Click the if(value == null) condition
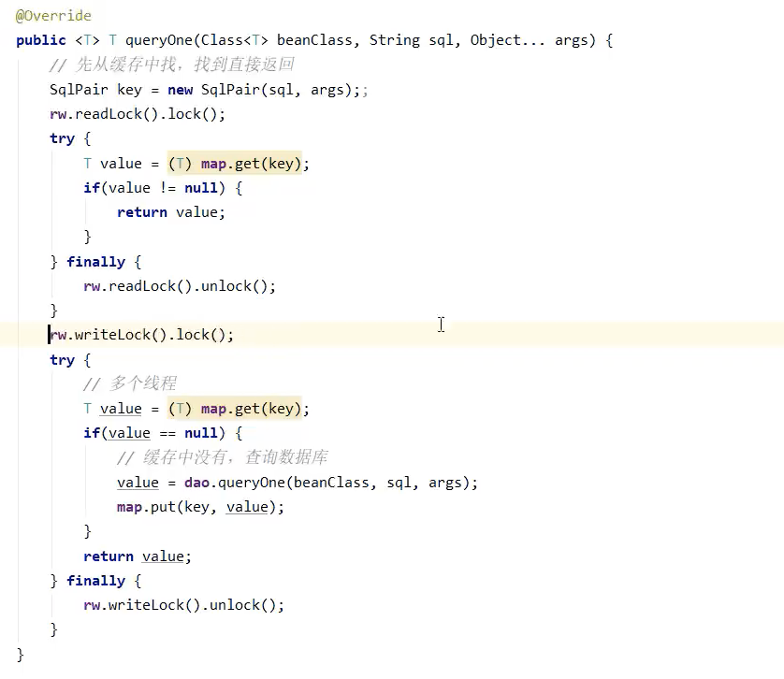784x679 pixels. point(154,433)
